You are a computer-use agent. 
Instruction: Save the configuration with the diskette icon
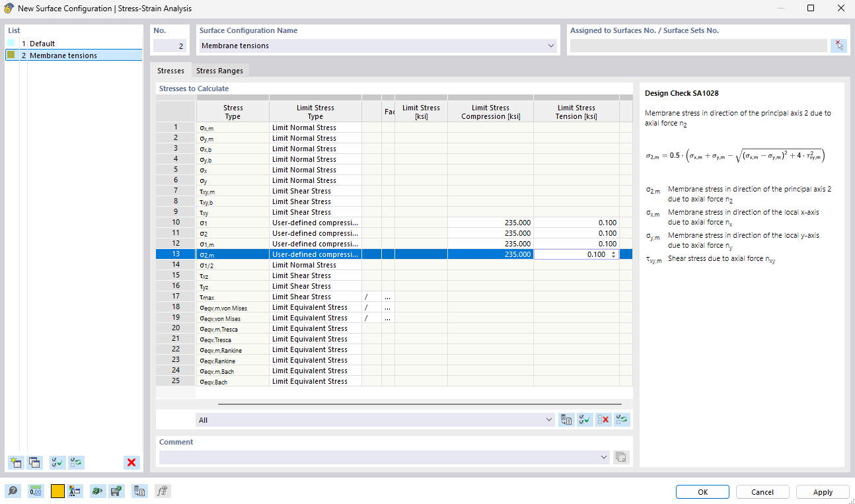(116, 491)
